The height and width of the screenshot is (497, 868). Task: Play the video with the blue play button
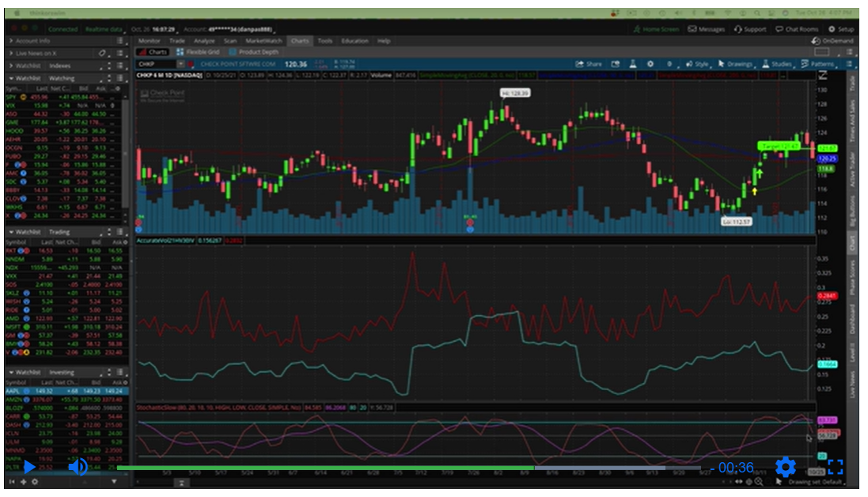point(29,468)
